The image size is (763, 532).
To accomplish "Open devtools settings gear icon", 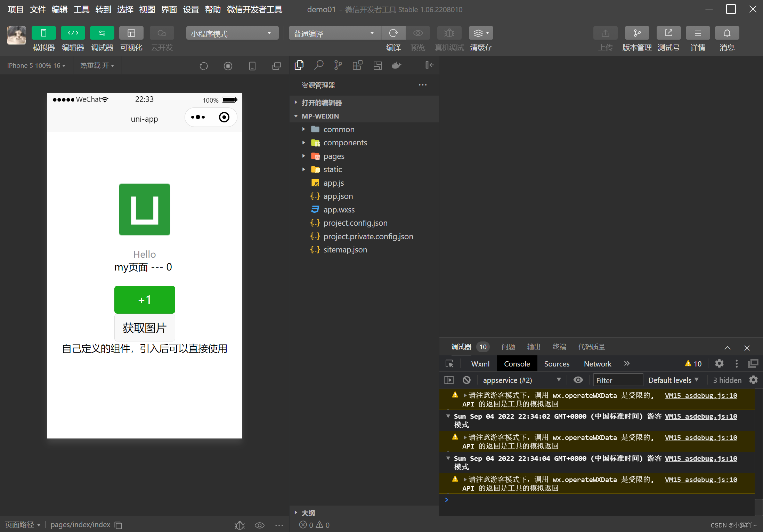I will click(x=719, y=364).
